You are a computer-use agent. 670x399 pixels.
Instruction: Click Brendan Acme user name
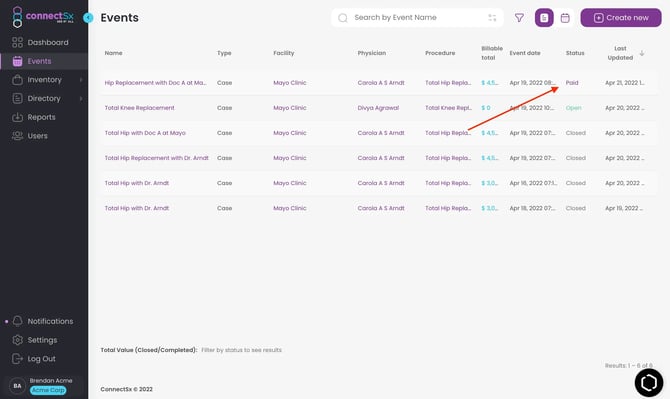pos(51,380)
